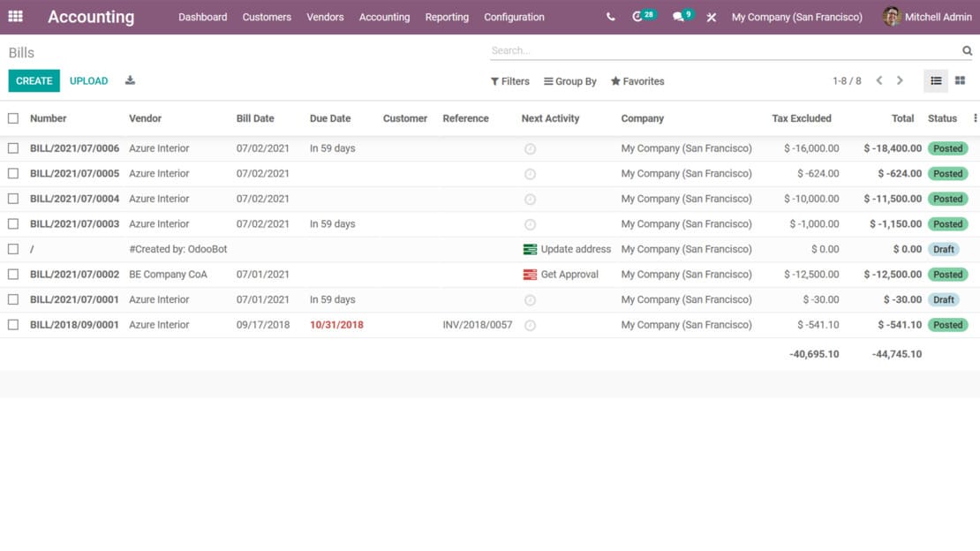Open the Favorites dropdown

point(637,81)
